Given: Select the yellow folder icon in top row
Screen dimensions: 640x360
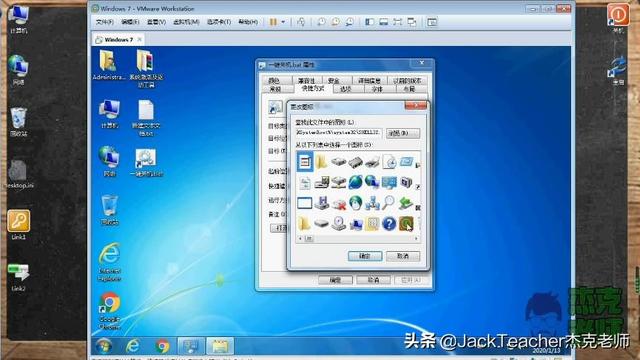Looking at the screenshot, I should (x=322, y=162).
